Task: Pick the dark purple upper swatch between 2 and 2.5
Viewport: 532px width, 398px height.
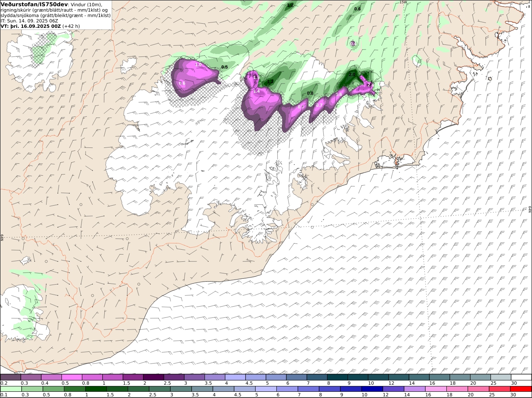Action: [153, 377]
